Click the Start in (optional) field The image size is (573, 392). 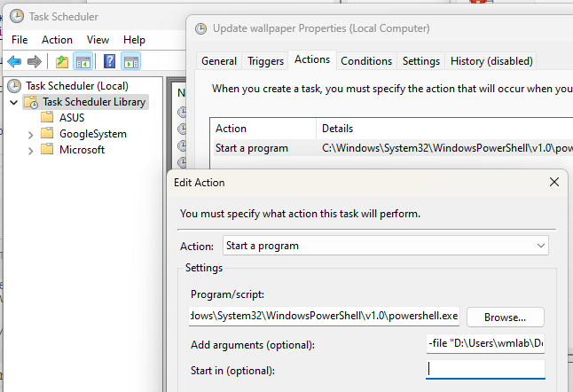tap(485, 369)
